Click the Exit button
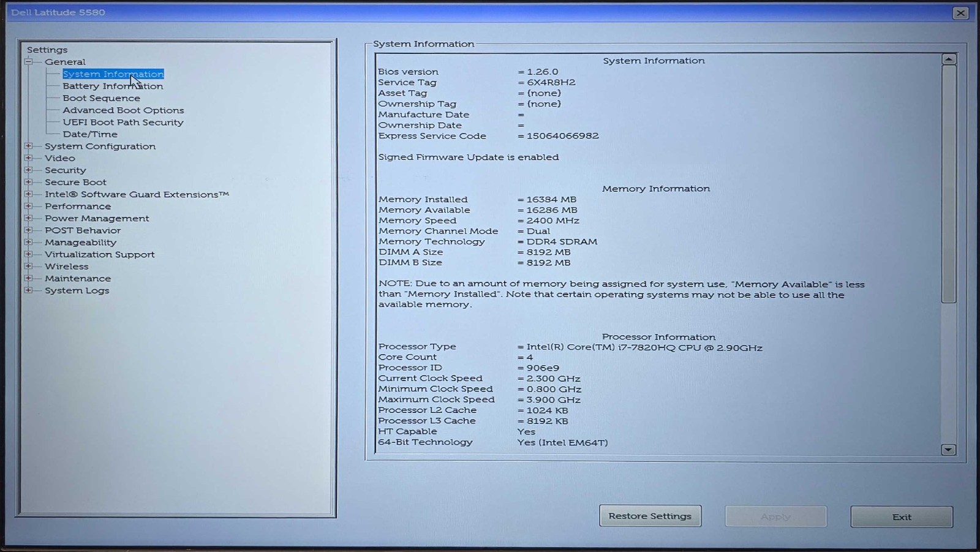 (x=902, y=516)
